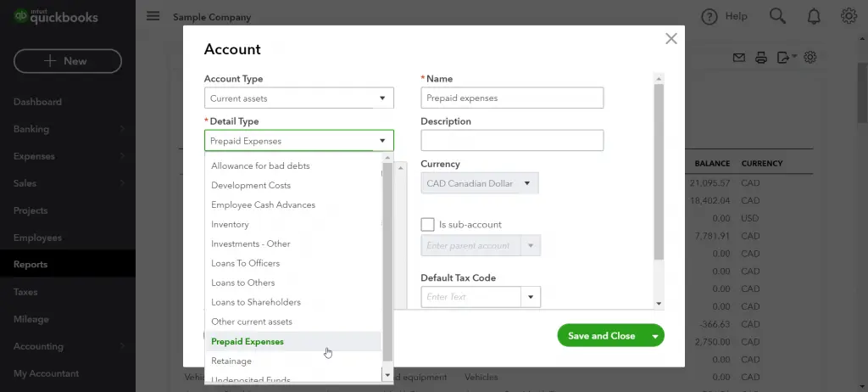The height and width of the screenshot is (392, 868).
Task: Click the Description input field
Action: pos(512,141)
